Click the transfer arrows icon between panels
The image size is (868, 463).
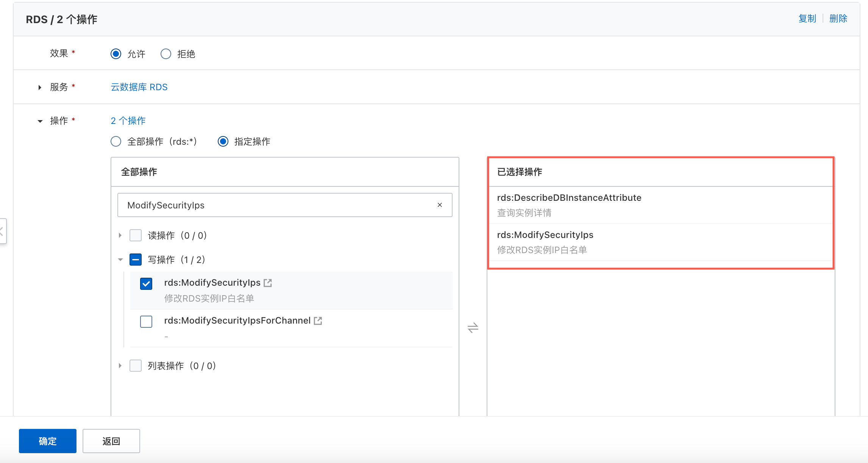click(473, 328)
